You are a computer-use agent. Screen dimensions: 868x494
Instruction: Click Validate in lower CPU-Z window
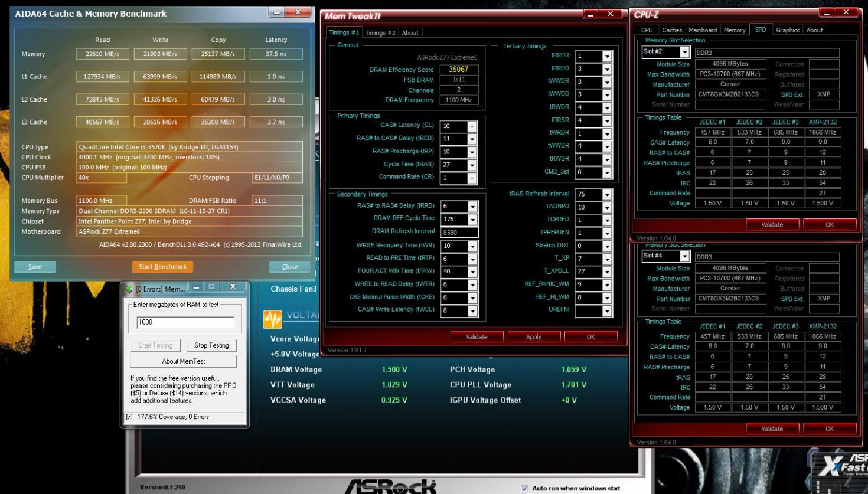tap(772, 429)
